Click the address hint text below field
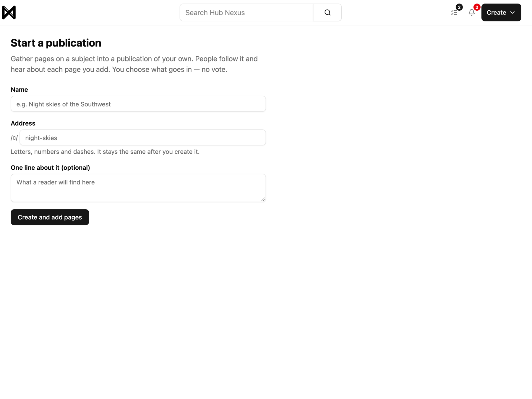The image size is (532, 399). (x=105, y=152)
